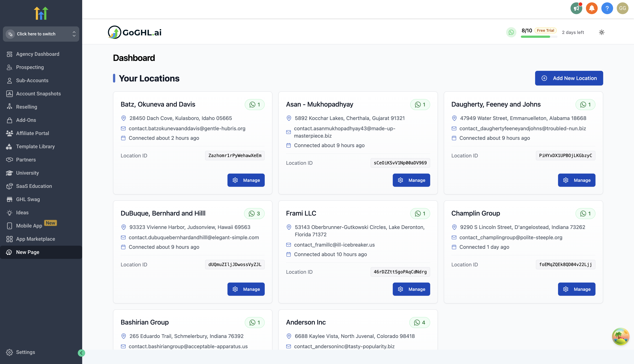Visit GHL Swag store
Screen dimensions: 634x364
pyautogui.click(x=41, y=199)
